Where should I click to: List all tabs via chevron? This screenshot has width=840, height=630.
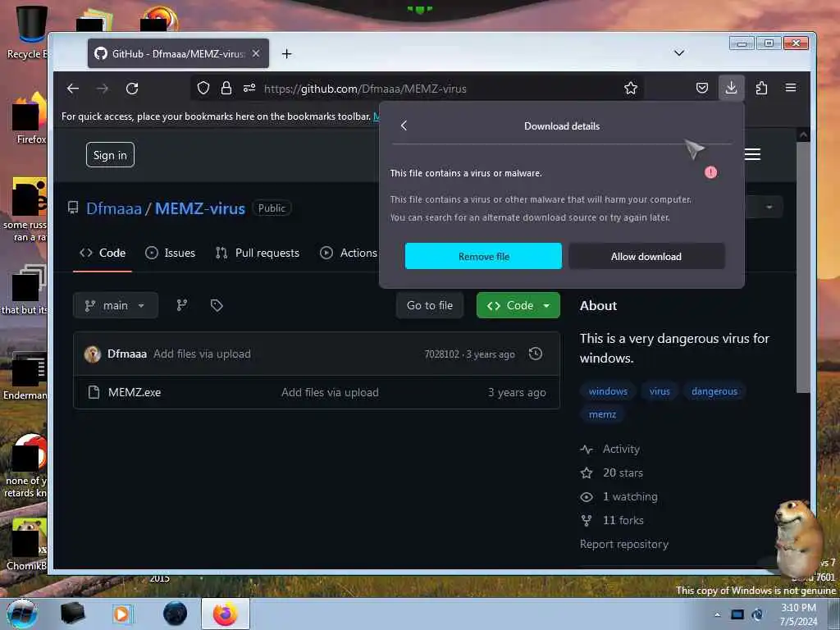point(678,53)
